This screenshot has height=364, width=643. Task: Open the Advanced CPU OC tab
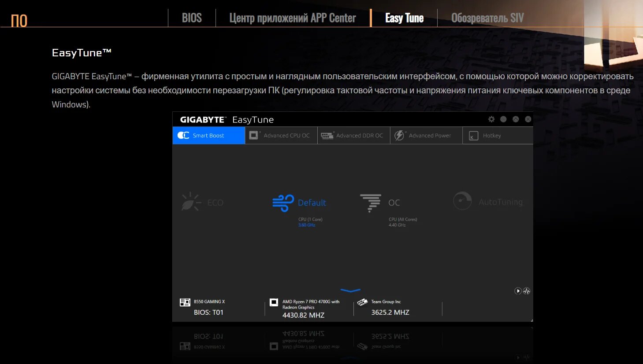click(281, 136)
